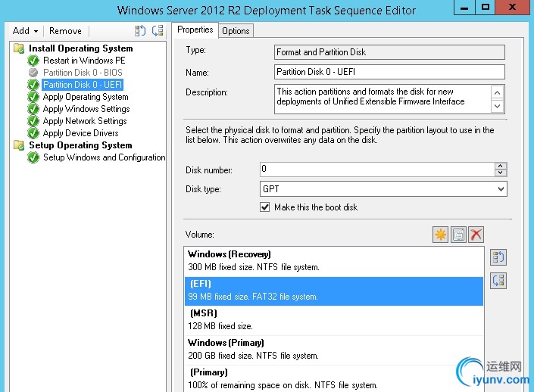Click the Description box scroll up arrow
This screenshot has height=392, width=534.
click(497, 92)
